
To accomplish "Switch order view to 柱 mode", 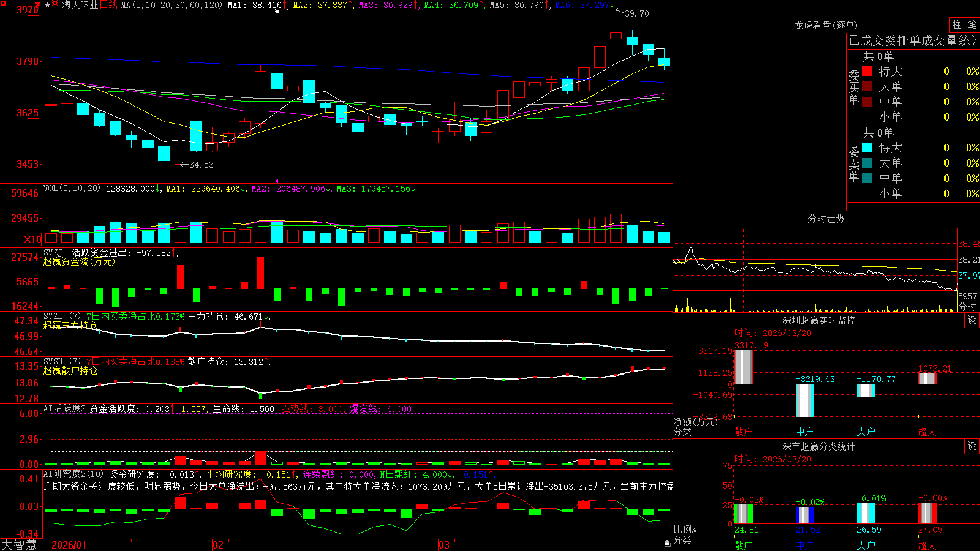I will click(x=957, y=24).
